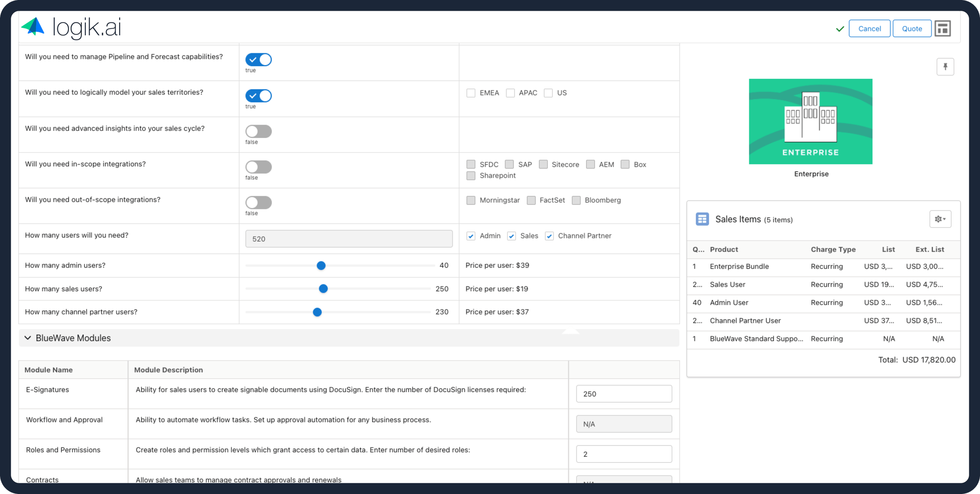Click the Sales Items heading
Viewport: 980px width, 494px height.
click(738, 219)
